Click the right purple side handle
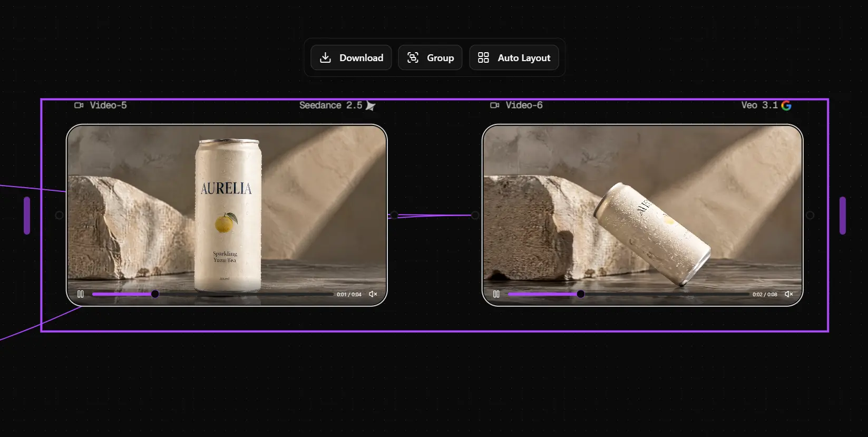 [x=843, y=215]
